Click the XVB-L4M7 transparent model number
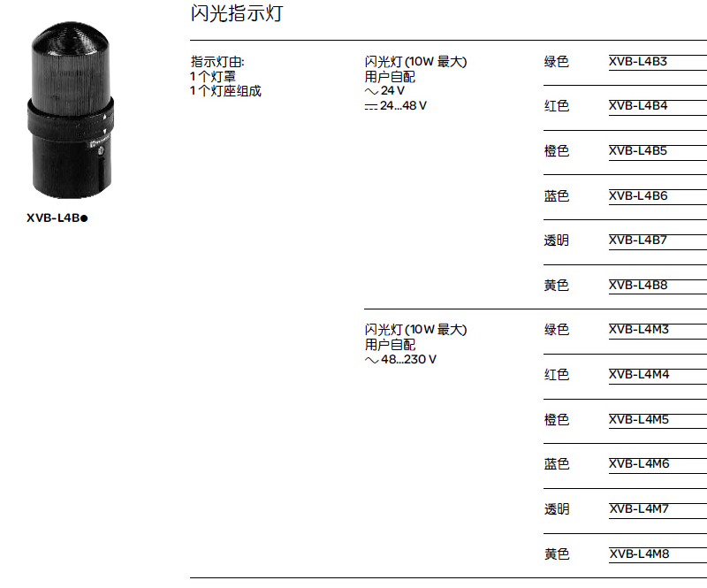Viewport: 707px width, 588px height. pos(638,509)
